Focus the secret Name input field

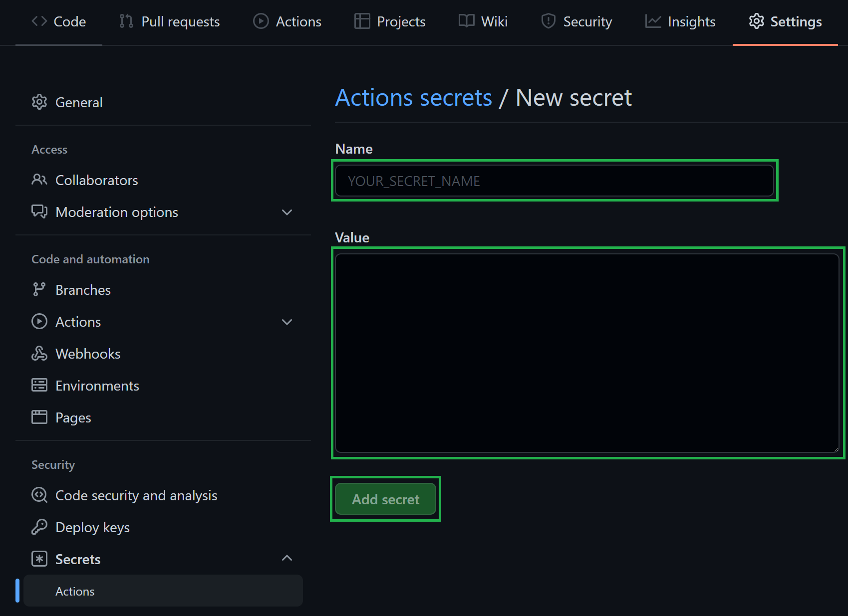click(x=554, y=181)
